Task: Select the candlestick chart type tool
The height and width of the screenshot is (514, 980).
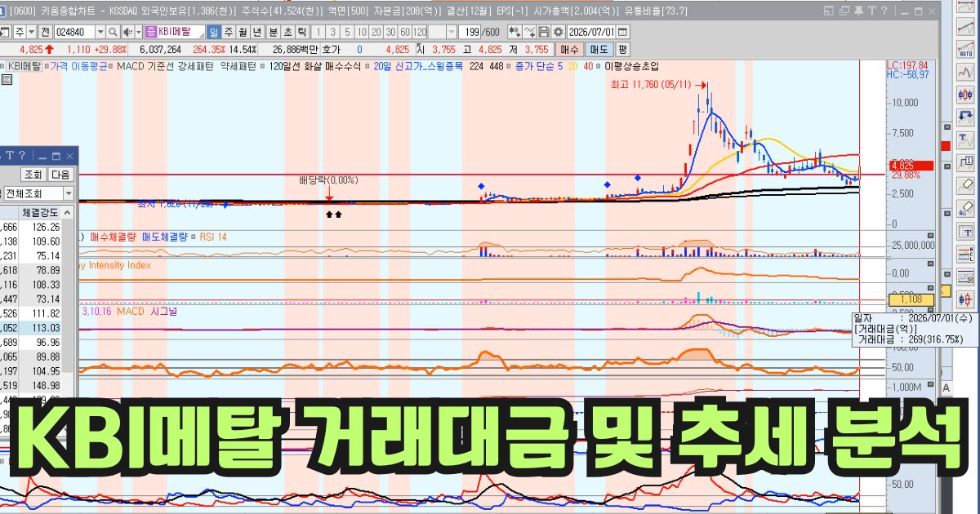Action: point(966,95)
